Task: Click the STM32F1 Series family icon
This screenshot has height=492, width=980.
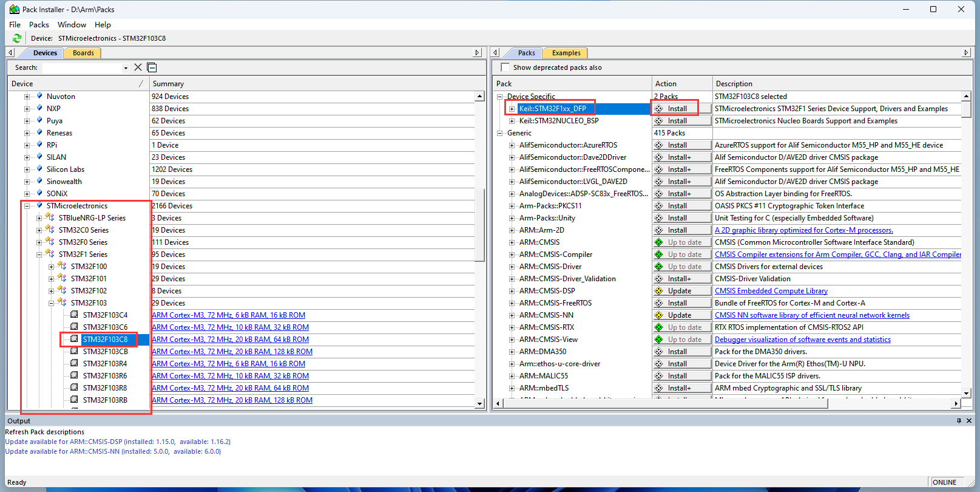Action: [x=50, y=254]
